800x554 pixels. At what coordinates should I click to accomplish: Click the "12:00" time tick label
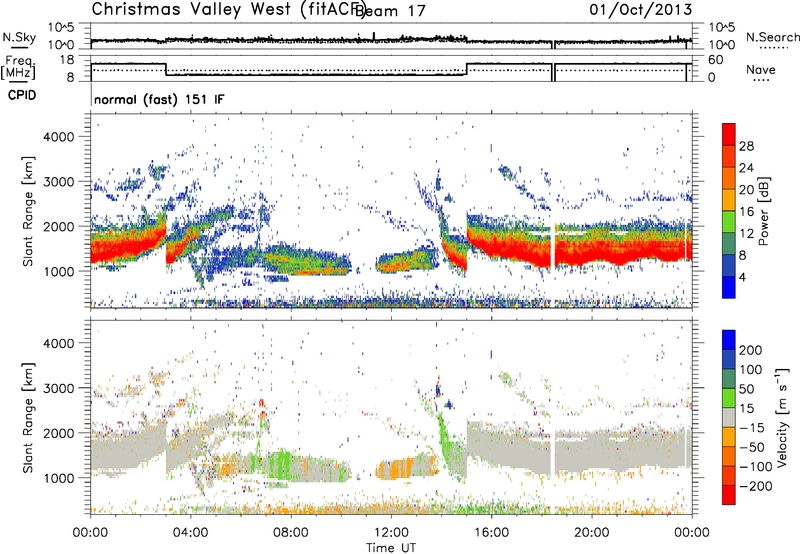coord(391,533)
